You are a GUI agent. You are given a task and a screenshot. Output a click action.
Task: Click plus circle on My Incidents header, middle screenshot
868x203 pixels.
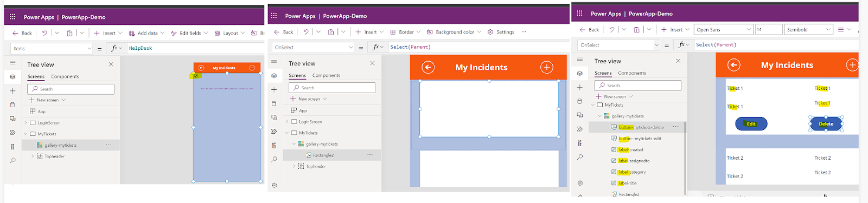tap(547, 67)
